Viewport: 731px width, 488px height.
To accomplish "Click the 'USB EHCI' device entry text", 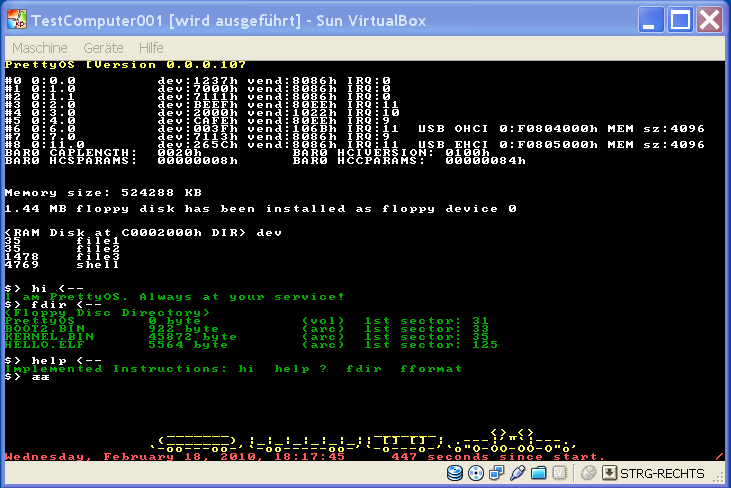I will pos(453,144).
